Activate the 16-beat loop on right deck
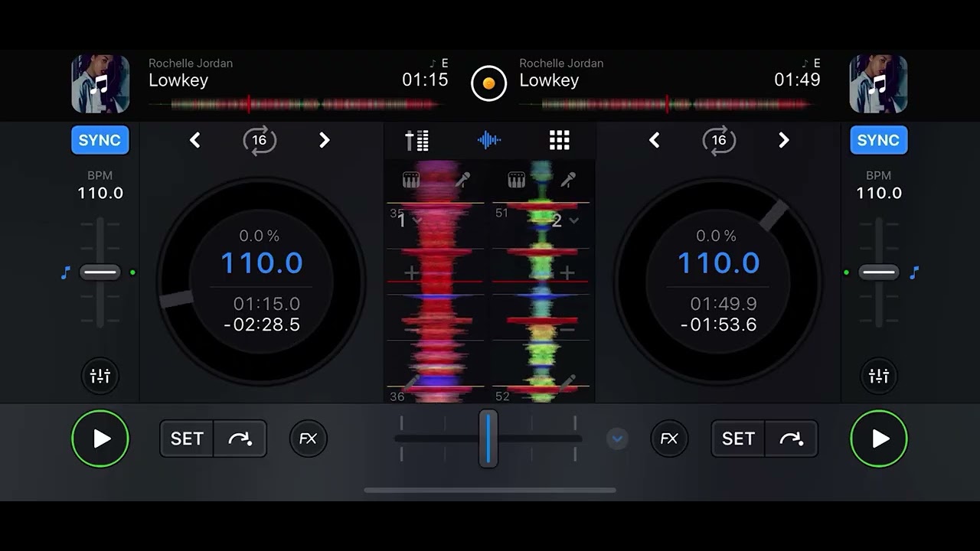980x551 pixels. pyautogui.click(x=719, y=140)
